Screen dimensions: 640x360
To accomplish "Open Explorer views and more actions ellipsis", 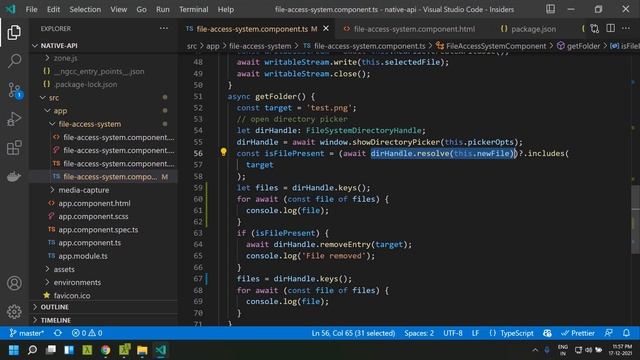I will pyautogui.click(x=164, y=29).
